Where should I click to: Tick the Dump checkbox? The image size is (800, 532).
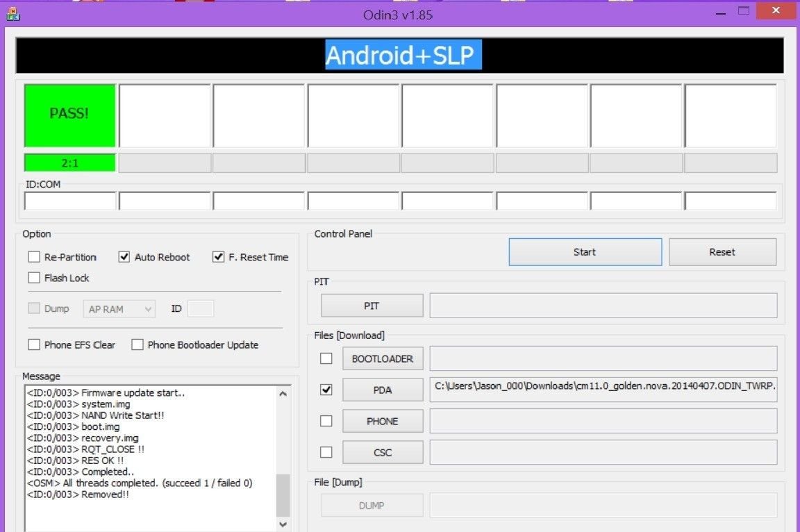34,308
